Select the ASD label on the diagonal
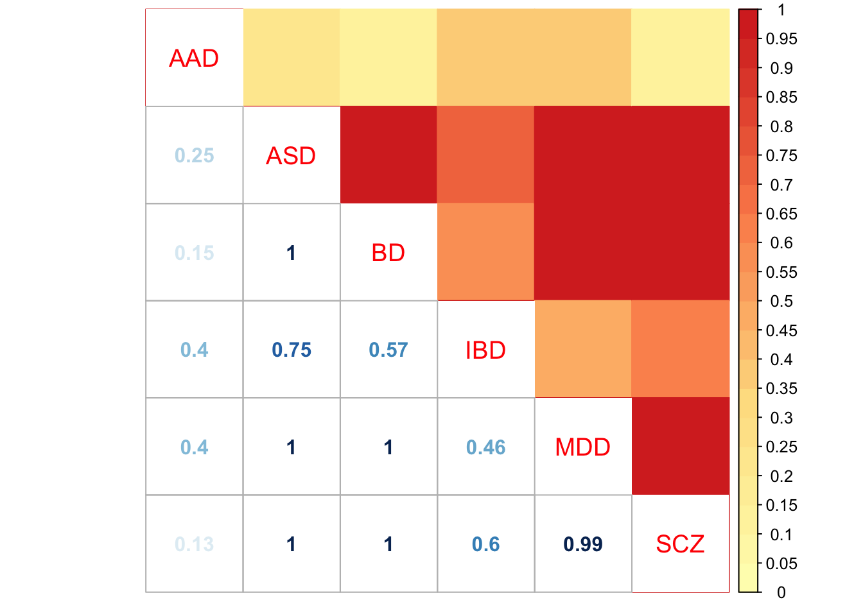 [x=291, y=156]
